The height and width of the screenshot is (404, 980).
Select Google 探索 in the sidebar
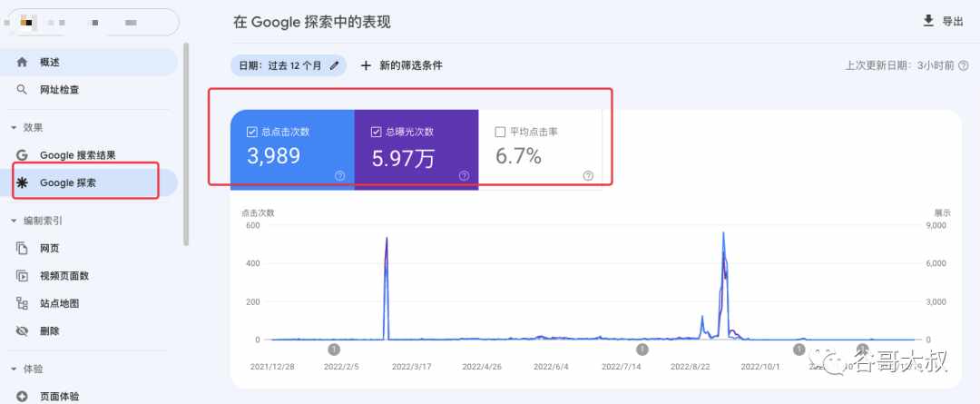(89, 182)
